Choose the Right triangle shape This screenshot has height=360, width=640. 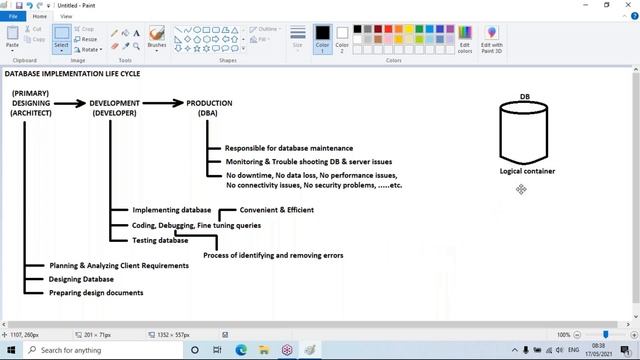click(x=178, y=40)
